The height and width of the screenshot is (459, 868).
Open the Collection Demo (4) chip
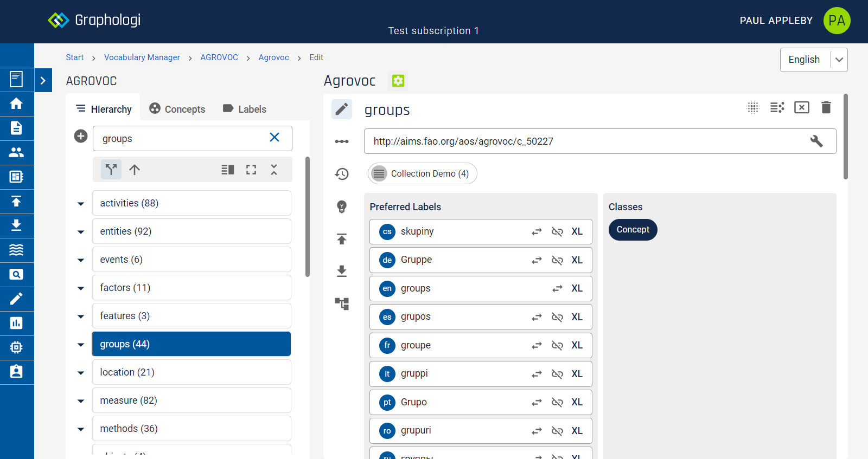[x=423, y=173]
